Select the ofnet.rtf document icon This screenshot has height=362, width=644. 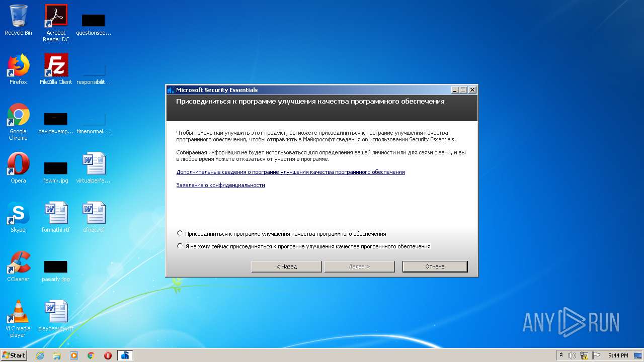point(94,217)
